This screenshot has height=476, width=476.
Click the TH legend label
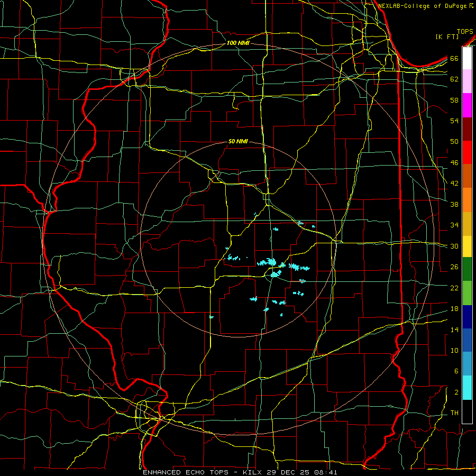[454, 413]
